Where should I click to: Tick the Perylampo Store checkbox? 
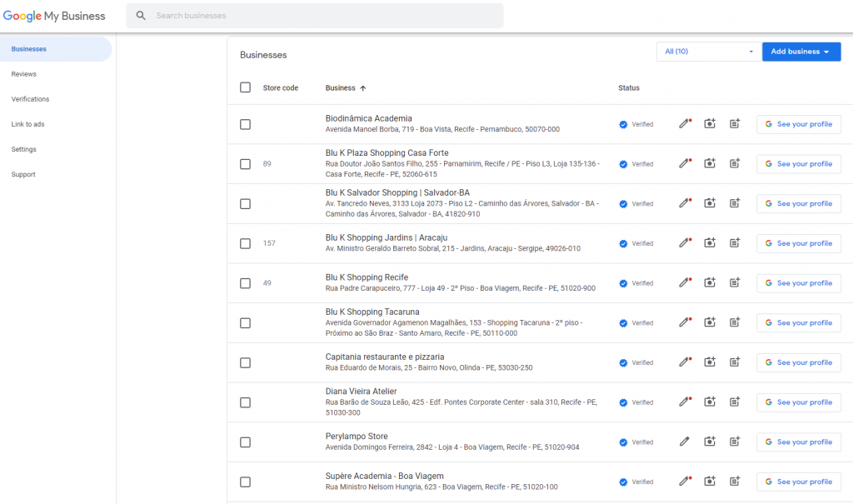pyautogui.click(x=246, y=442)
